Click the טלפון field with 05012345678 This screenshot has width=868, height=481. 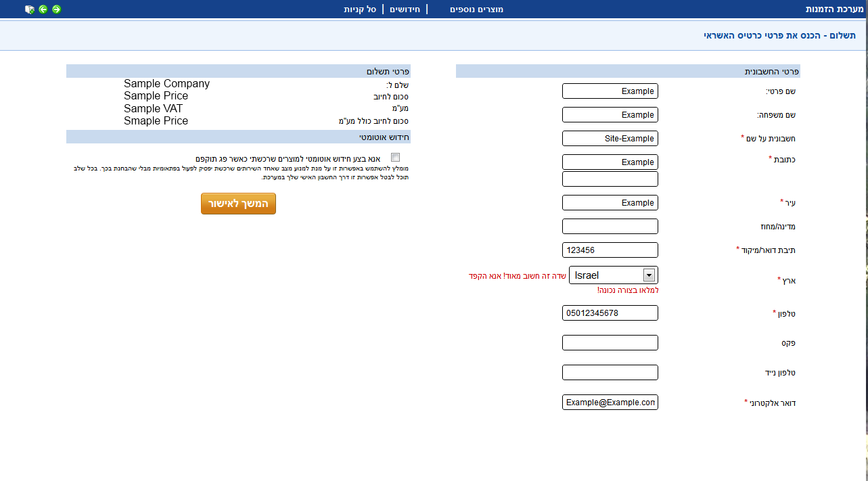pyautogui.click(x=610, y=313)
